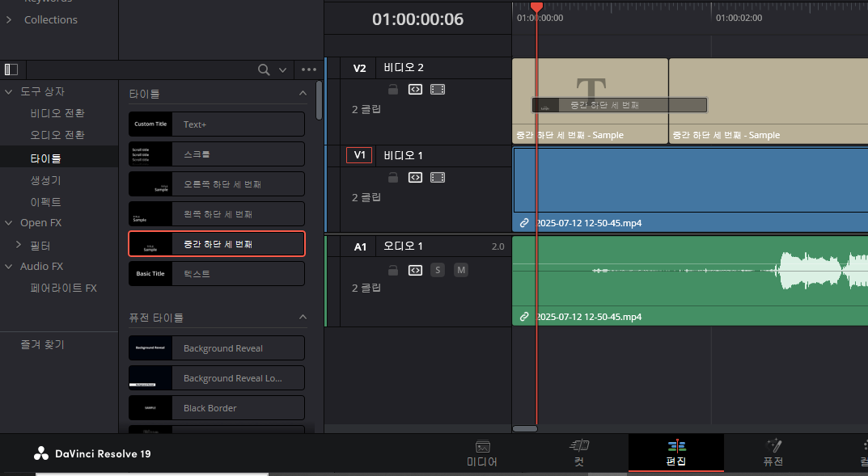Collapse the 타이틀 titles list section

click(303, 93)
